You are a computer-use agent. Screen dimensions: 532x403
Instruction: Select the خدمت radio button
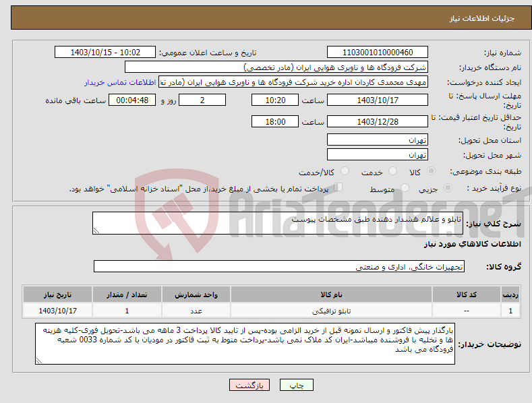tap(392, 171)
